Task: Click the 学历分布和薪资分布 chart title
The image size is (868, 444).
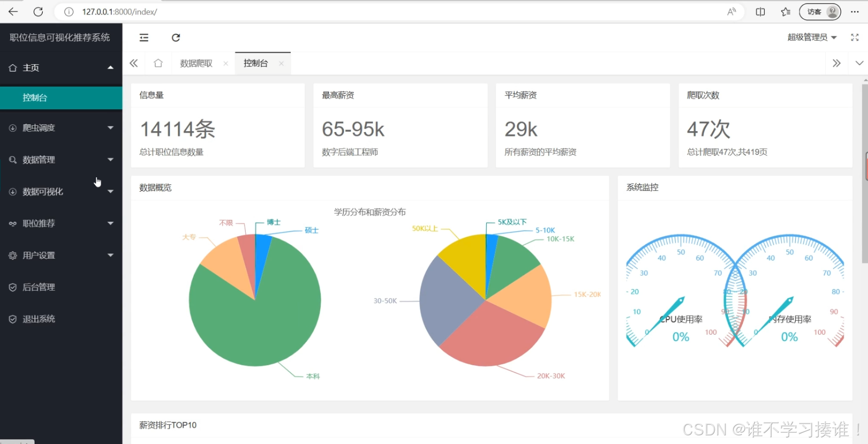Action: [370, 212]
